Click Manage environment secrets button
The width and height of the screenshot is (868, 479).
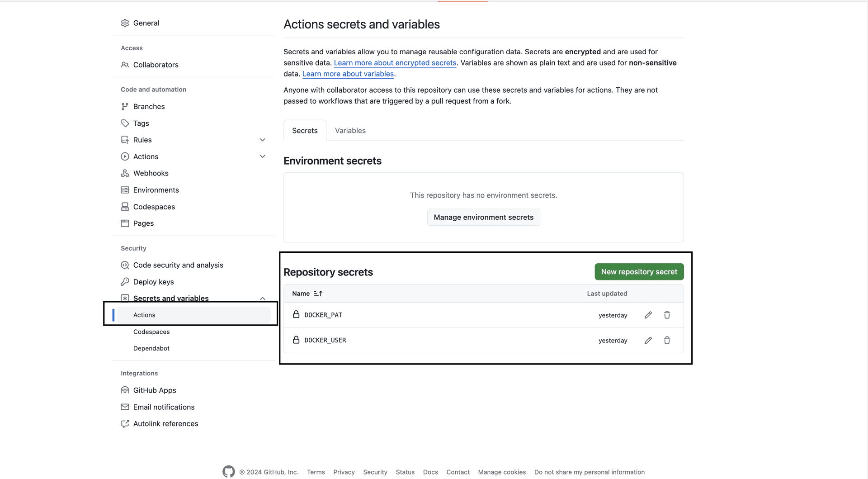pos(483,217)
